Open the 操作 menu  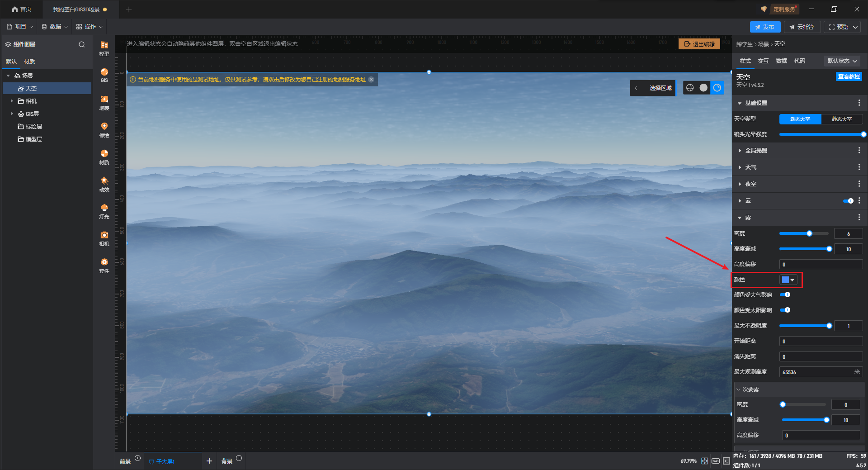pos(90,27)
